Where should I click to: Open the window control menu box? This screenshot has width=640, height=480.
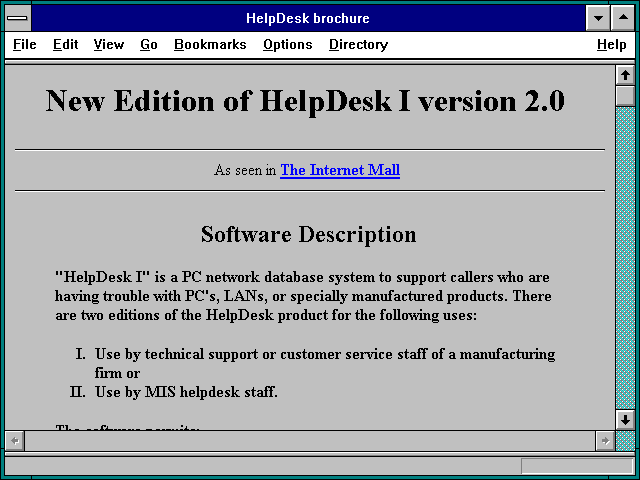click(18, 18)
